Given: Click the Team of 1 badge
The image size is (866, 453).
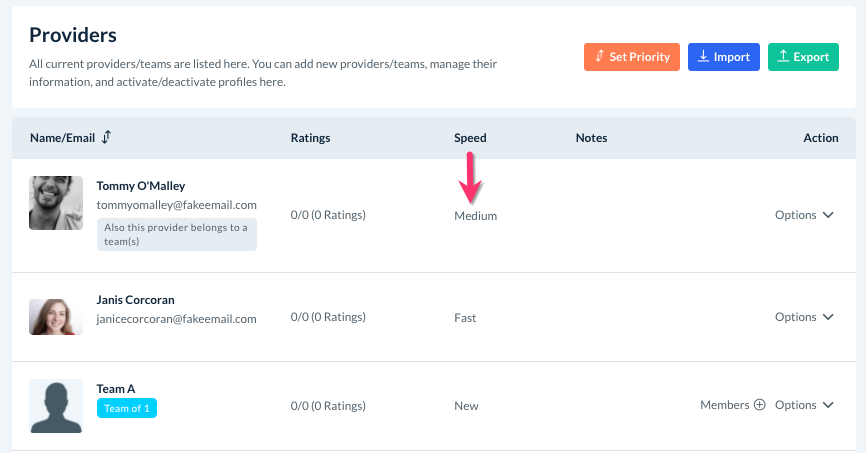Looking at the screenshot, I should pos(127,408).
